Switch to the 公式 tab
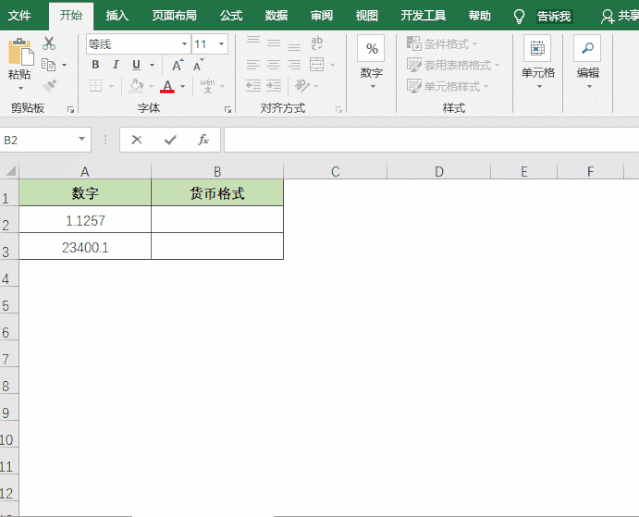The height and width of the screenshot is (517, 639). coord(231,15)
